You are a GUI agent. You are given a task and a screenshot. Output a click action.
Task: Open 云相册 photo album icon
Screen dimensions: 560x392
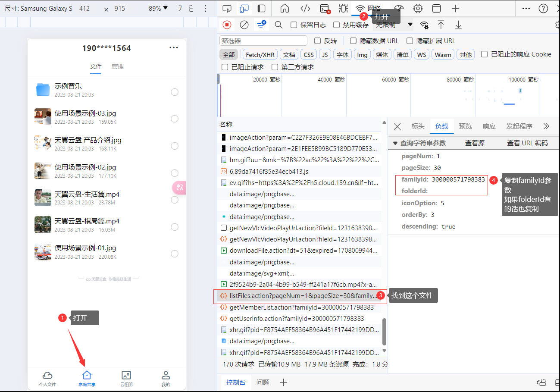126,375
